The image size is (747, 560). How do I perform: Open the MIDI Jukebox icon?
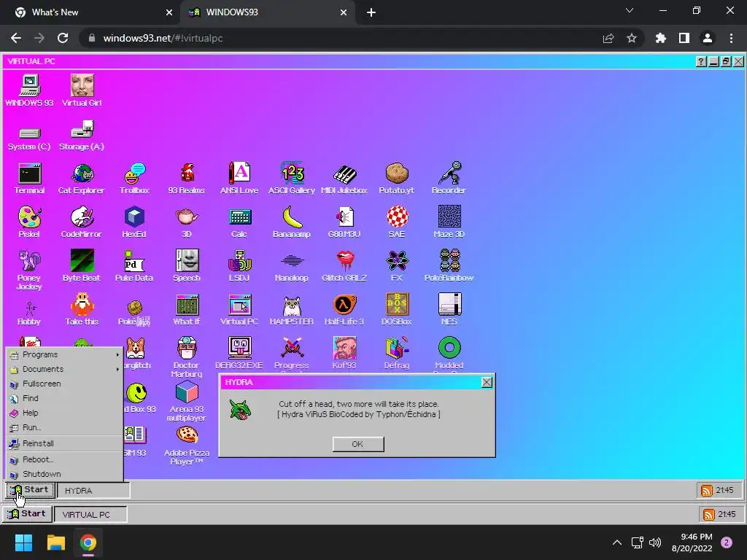pyautogui.click(x=344, y=178)
